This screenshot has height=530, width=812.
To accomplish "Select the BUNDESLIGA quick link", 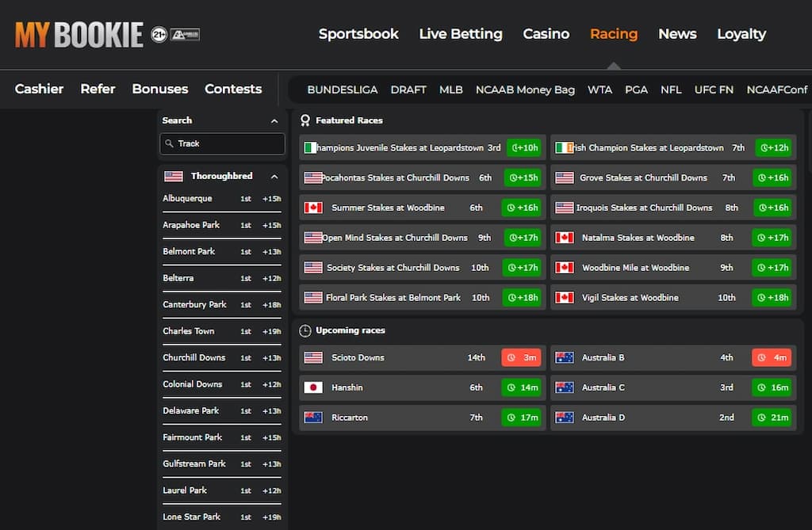I will tap(342, 90).
